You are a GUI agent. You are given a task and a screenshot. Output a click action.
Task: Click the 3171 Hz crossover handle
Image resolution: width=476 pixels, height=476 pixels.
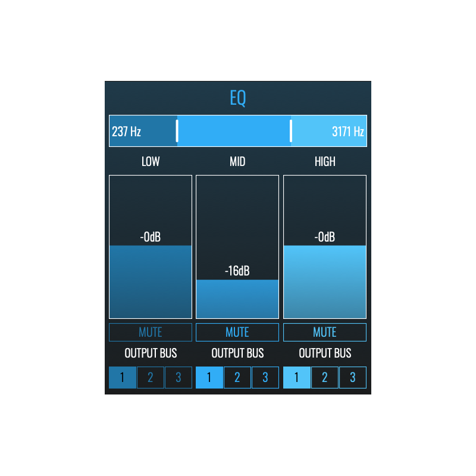coord(291,130)
